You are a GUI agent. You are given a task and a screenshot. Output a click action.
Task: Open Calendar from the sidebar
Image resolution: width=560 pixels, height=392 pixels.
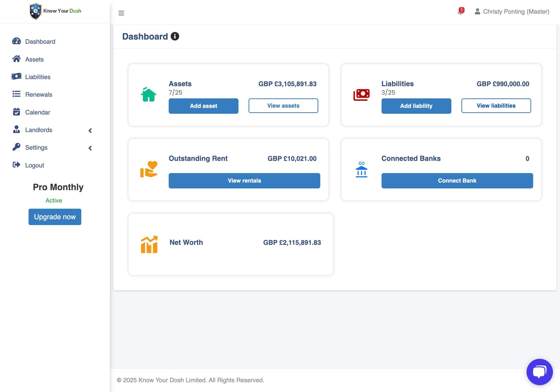tap(38, 112)
